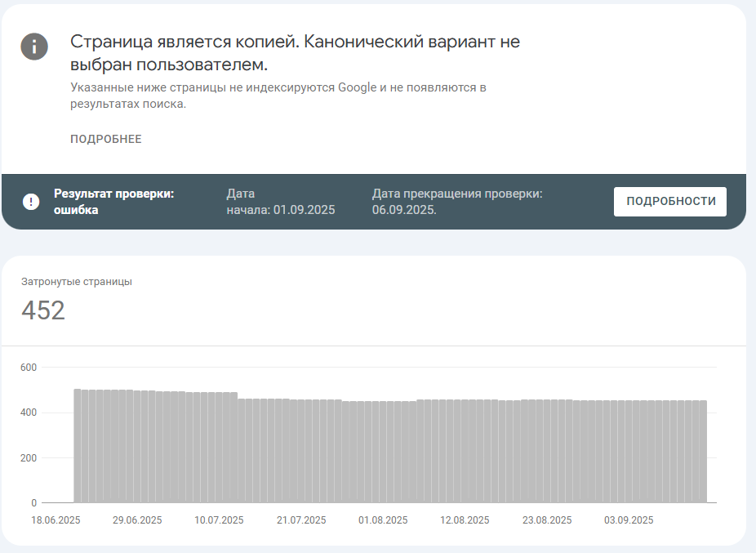Click the 29.06.2025 axis date label
This screenshot has height=553, width=756.
tap(137, 520)
